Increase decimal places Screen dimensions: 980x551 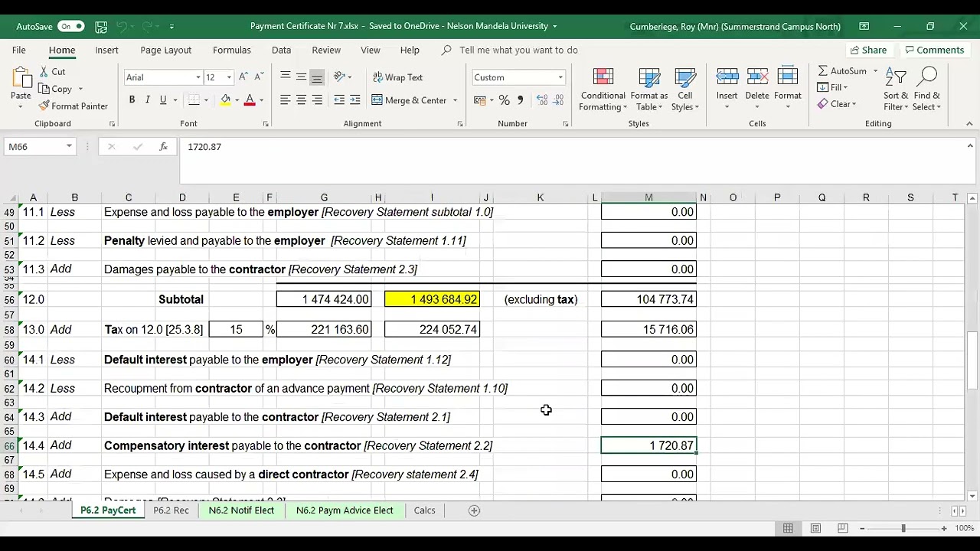542,100
